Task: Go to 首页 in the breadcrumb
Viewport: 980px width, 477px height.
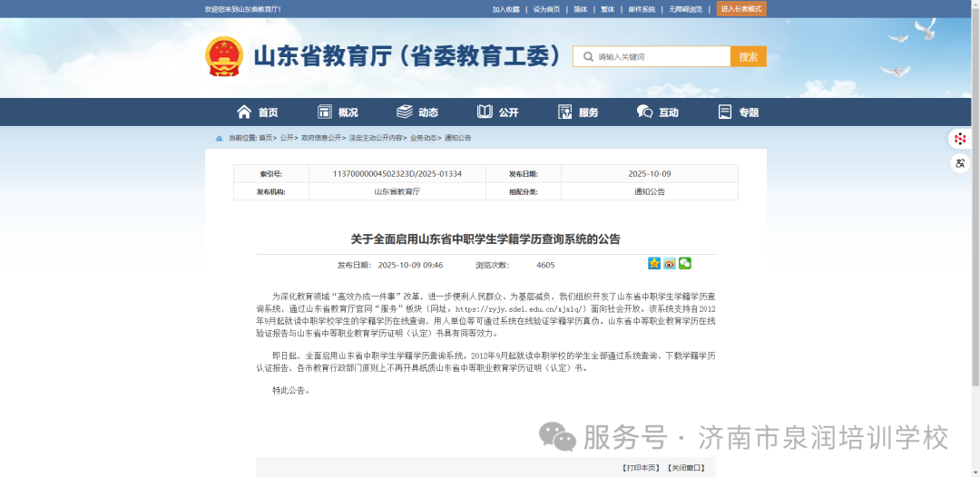Action: tap(266, 138)
